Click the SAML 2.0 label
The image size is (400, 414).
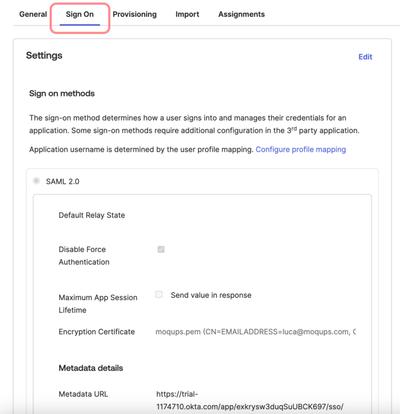coord(63,181)
